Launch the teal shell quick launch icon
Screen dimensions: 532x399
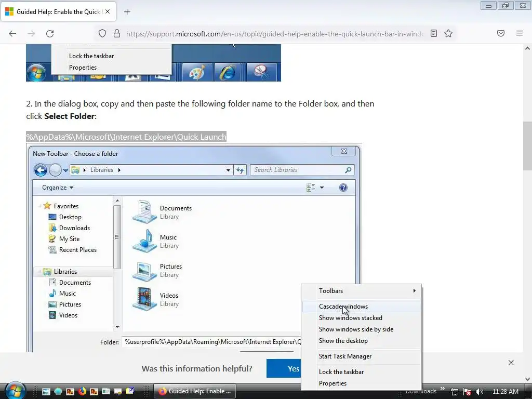click(x=58, y=392)
